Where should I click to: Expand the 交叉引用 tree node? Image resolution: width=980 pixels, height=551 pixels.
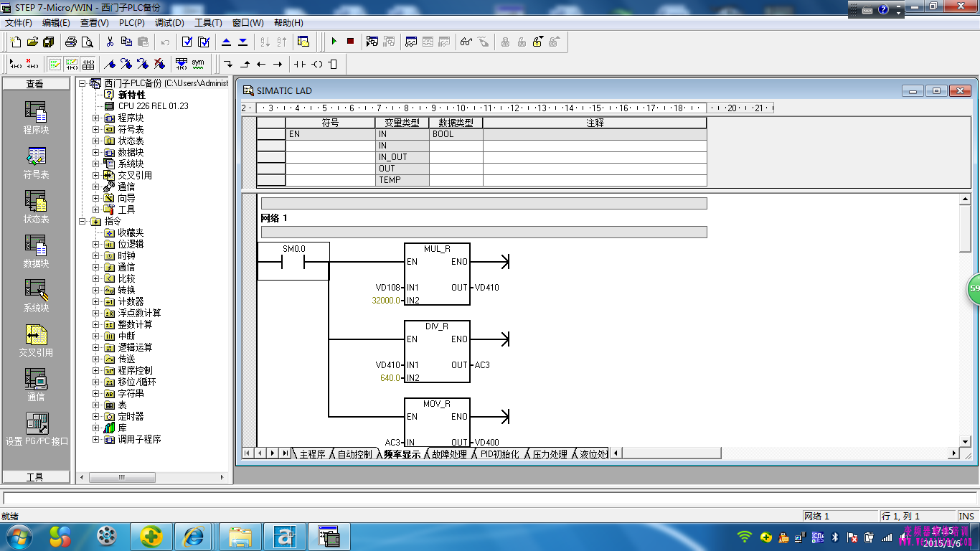[x=96, y=175]
